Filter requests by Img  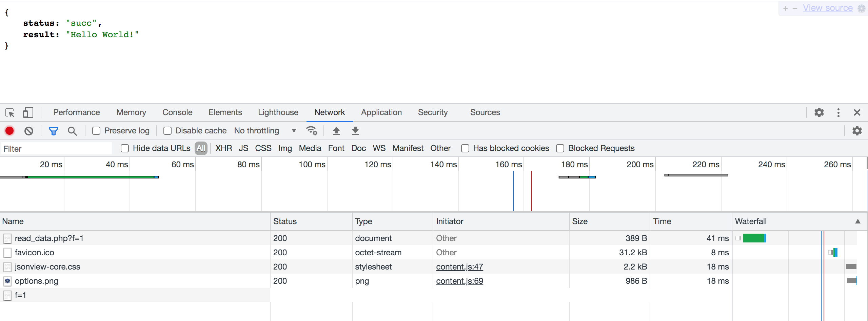(x=285, y=148)
